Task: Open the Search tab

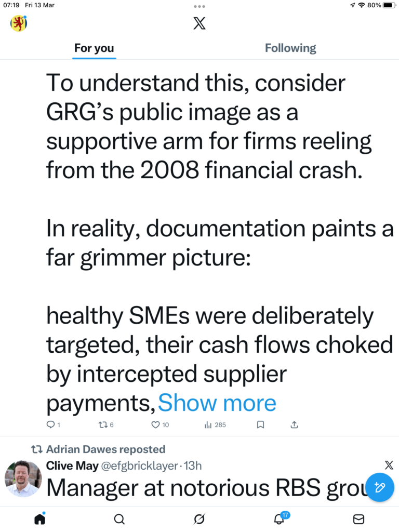Action: [x=119, y=518]
